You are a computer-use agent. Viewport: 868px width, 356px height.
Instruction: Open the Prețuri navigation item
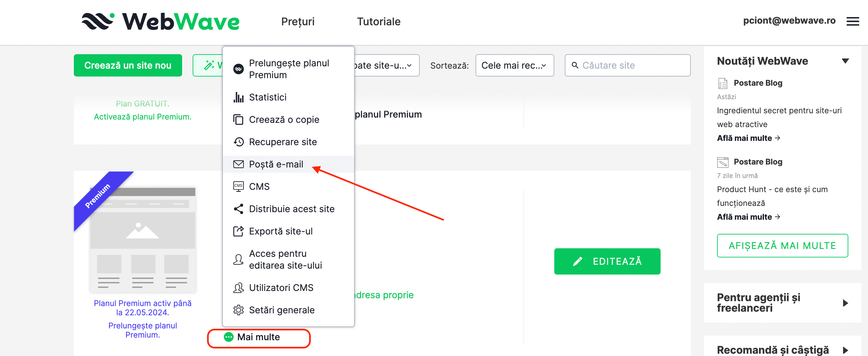298,22
